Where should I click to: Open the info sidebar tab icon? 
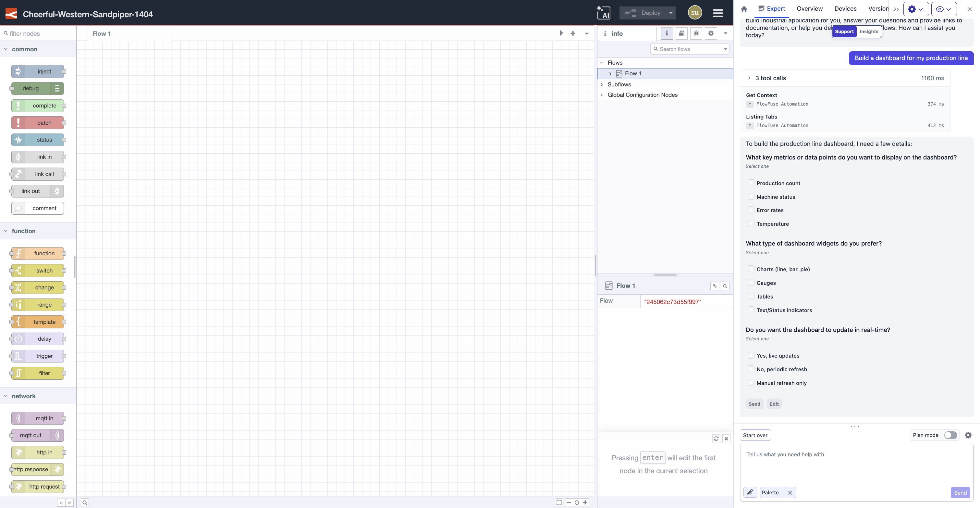667,33
